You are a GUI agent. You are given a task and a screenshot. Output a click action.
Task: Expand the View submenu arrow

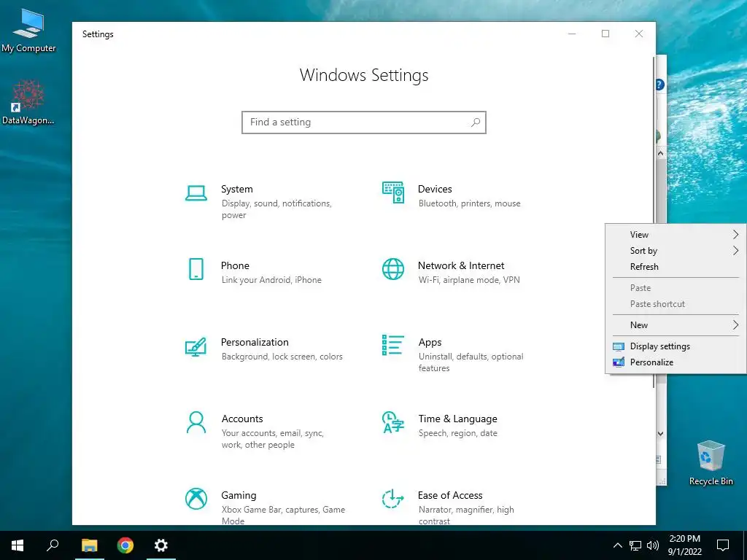[735, 234]
